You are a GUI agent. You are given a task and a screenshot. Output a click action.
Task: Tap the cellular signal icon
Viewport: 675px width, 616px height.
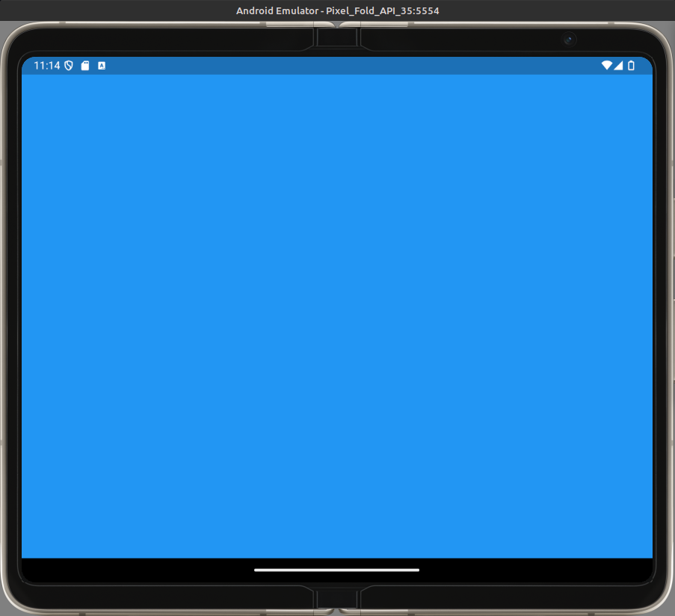pos(618,65)
